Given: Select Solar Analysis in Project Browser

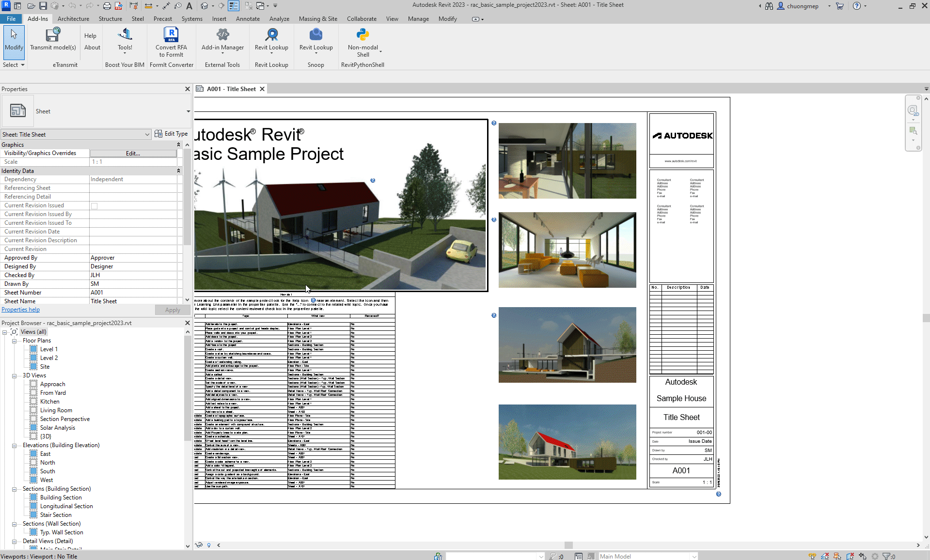Looking at the screenshot, I should [x=58, y=428].
